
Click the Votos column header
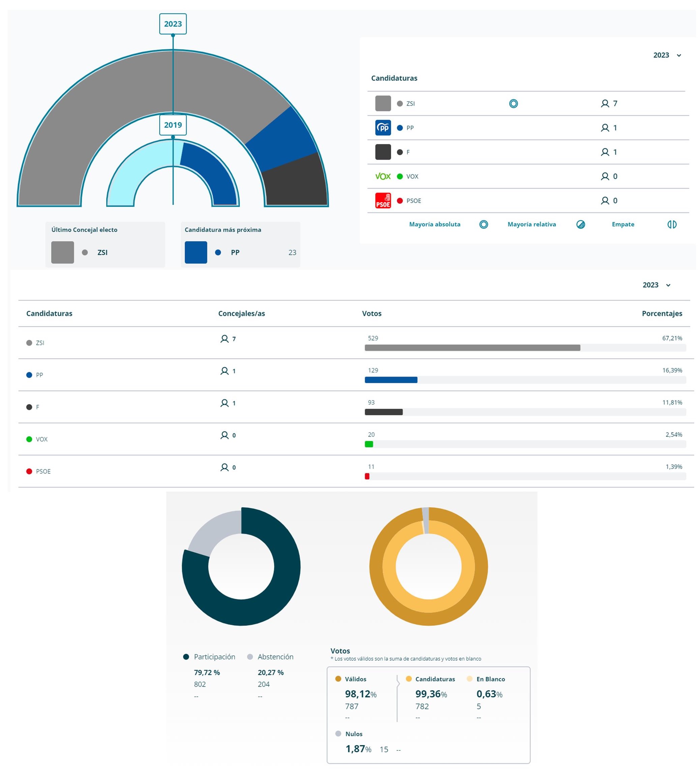click(x=372, y=314)
